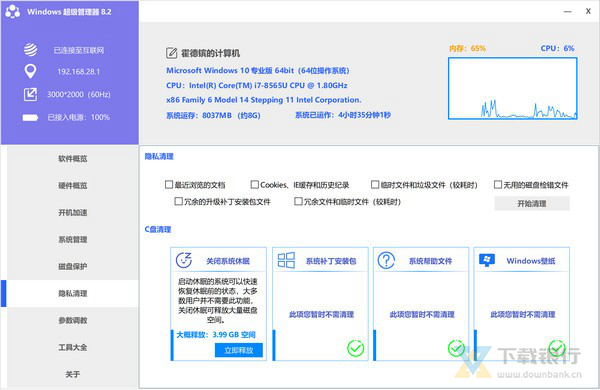Select 磁盘保护 sidebar item
The width and height of the screenshot is (600, 390).
point(73,266)
